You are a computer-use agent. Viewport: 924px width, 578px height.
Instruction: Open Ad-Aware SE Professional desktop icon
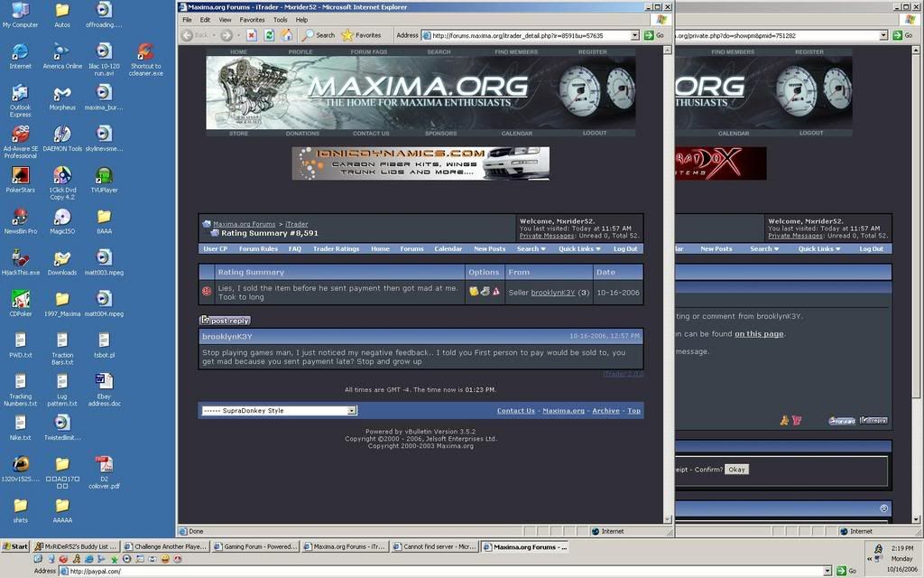(20, 142)
